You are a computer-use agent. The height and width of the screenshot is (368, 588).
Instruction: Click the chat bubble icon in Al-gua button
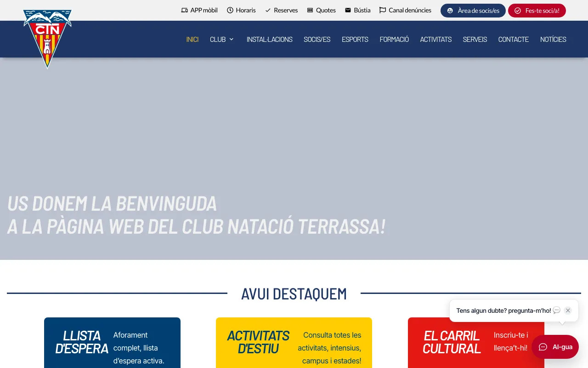point(543,347)
